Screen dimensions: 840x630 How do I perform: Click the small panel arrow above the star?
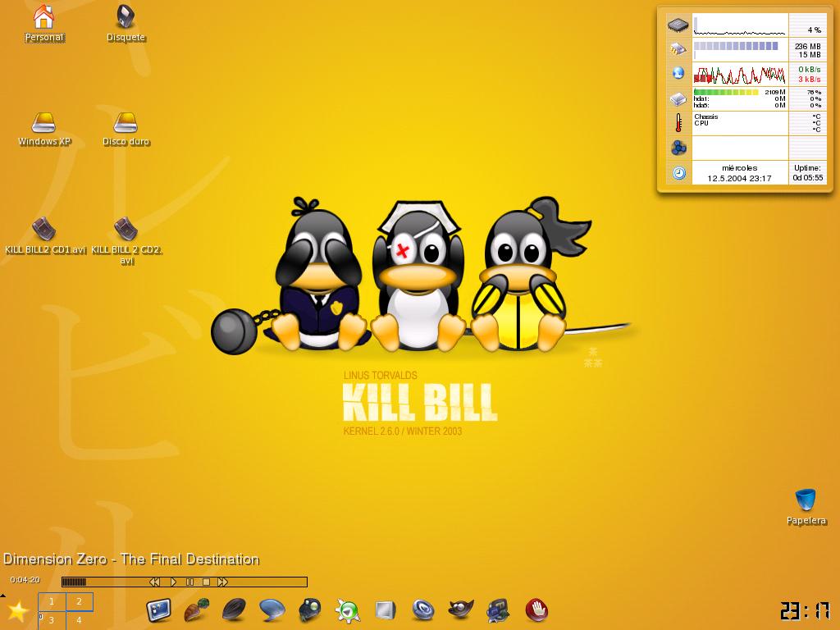tap(2, 596)
